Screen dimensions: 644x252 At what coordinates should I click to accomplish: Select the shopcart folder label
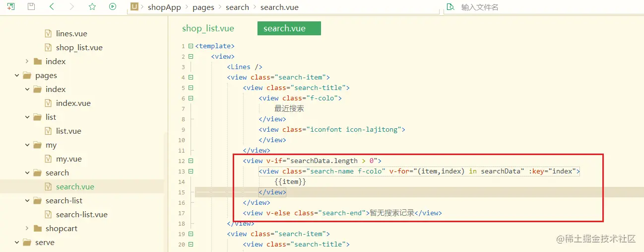point(62,229)
